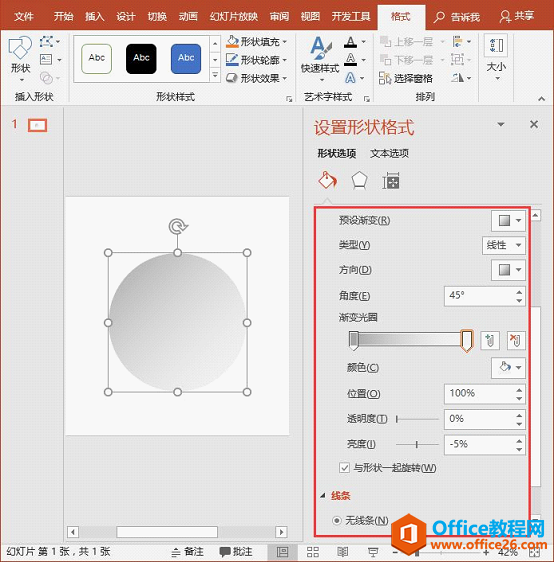Image resolution: width=554 pixels, height=562 pixels.
Task: Close the 设置形状格式 pane
Action: pos(534,124)
